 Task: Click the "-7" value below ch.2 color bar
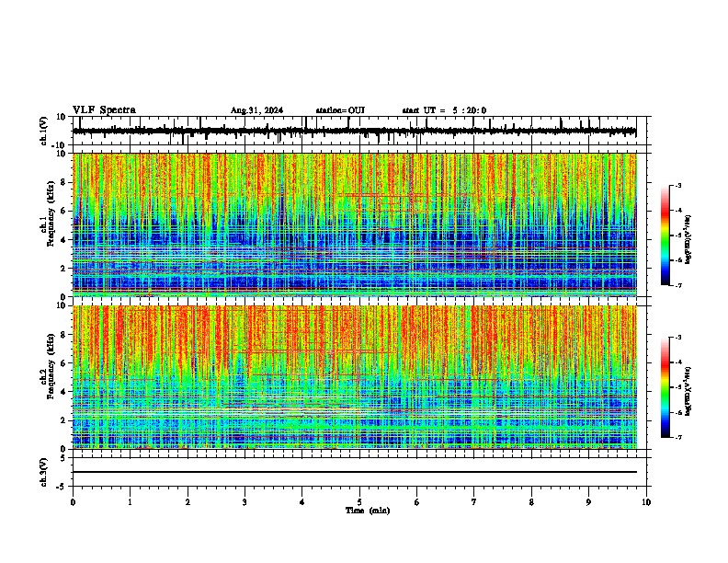(677, 437)
